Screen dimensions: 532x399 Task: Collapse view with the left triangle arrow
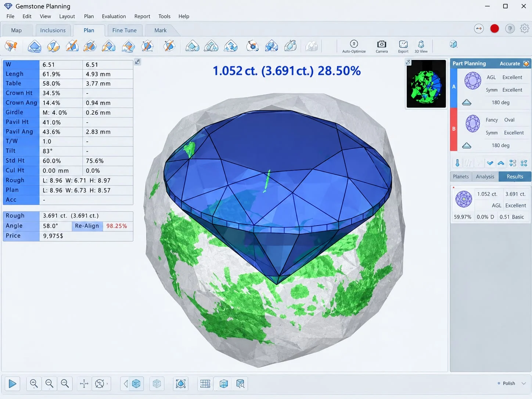(x=126, y=384)
